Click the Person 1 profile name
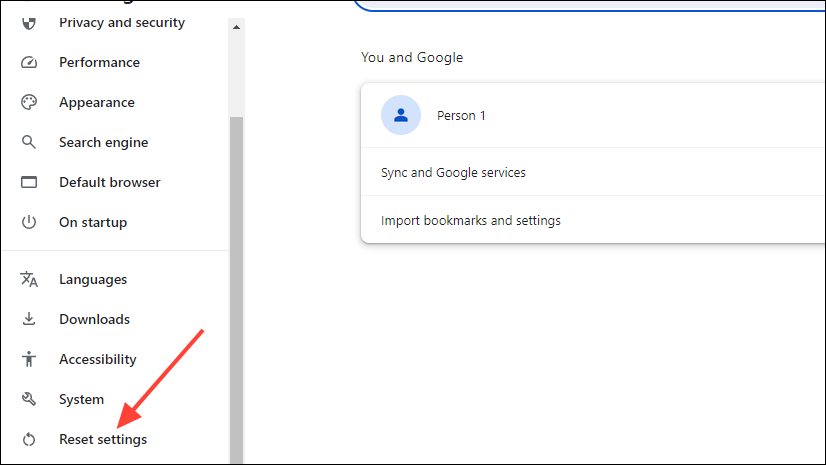The width and height of the screenshot is (826, 465). pyautogui.click(x=461, y=115)
